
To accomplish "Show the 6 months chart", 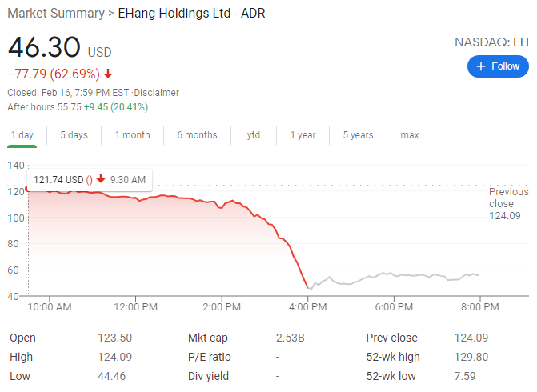I will tap(197, 135).
